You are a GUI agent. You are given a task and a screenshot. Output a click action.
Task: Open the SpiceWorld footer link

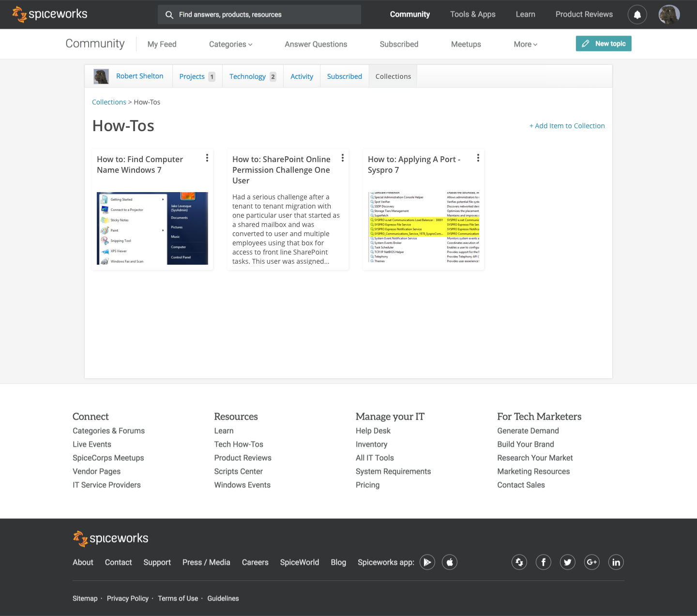click(300, 562)
